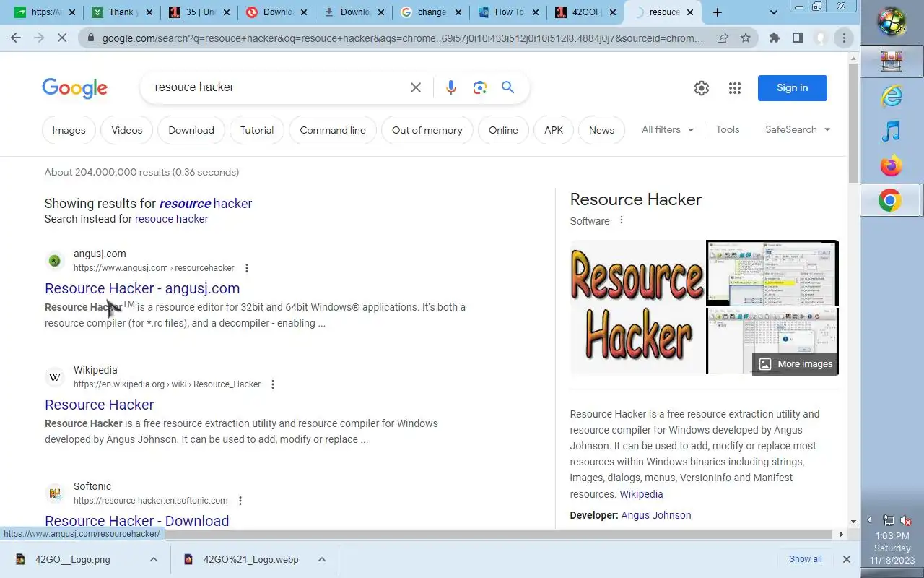This screenshot has width=924, height=578.
Task: Launch Internet Explorer from the taskbar
Action: (892, 96)
